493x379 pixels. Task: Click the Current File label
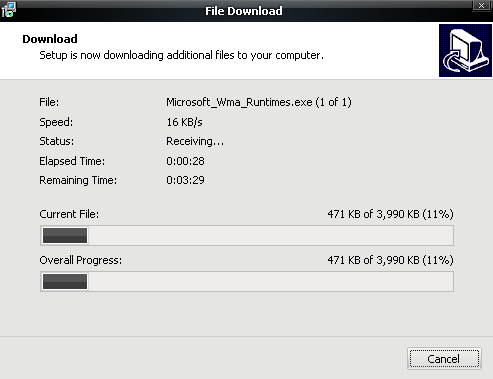tap(69, 214)
